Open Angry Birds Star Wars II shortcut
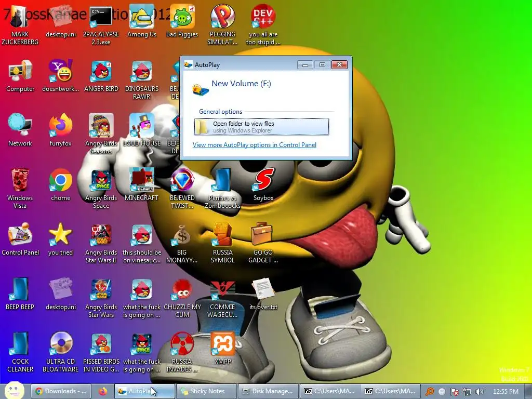 click(101, 243)
